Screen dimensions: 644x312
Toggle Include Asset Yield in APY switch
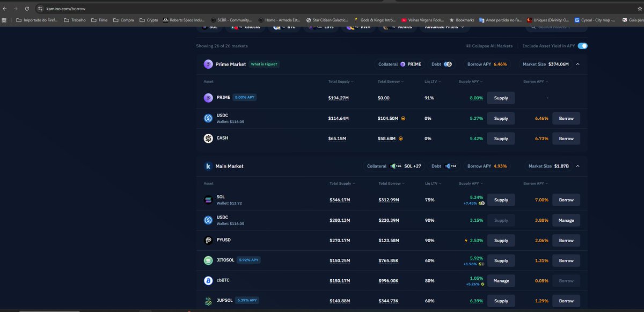[x=582, y=46]
